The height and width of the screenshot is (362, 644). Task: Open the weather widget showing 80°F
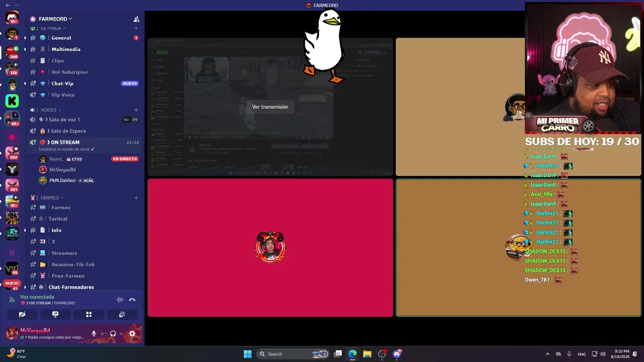point(17,354)
